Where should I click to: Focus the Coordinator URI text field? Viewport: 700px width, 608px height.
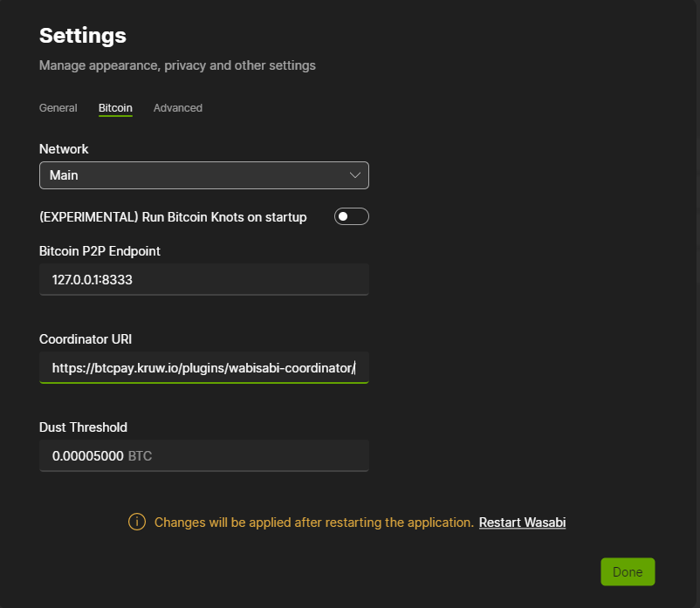pyautogui.click(x=203, y=368)
